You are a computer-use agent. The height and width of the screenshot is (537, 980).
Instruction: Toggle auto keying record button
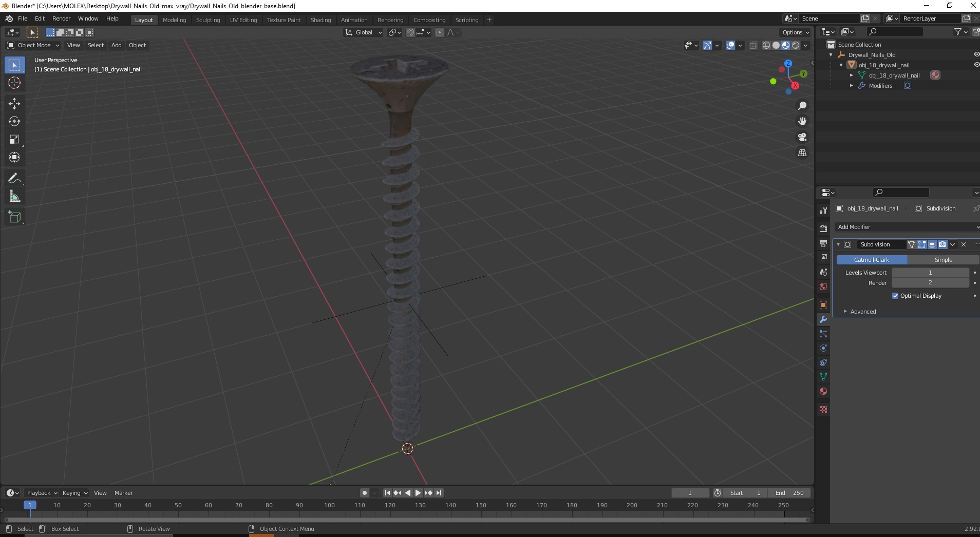pos(365,493)
